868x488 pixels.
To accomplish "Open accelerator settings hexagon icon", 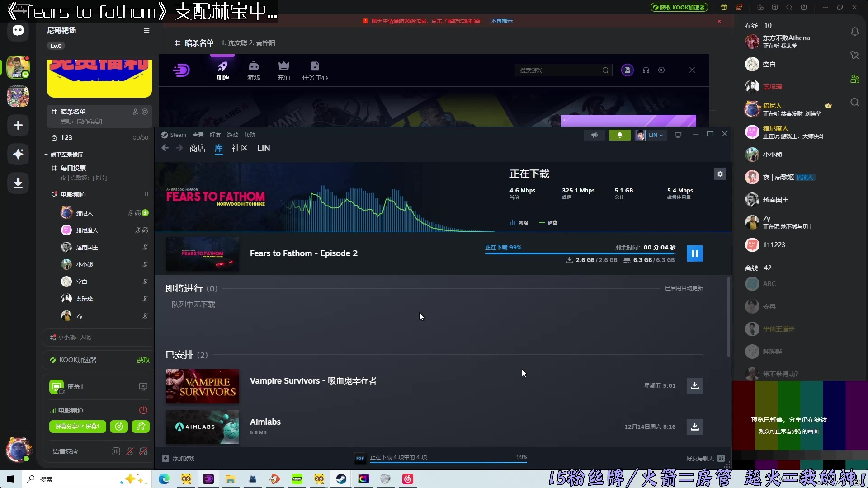I will [661, 70].
